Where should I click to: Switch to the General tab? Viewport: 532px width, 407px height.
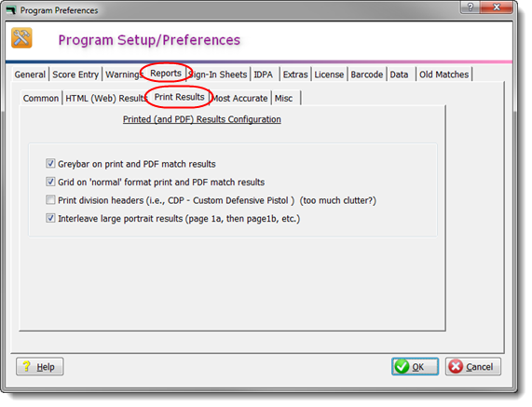pyautogui.click(x=30, y=75)
